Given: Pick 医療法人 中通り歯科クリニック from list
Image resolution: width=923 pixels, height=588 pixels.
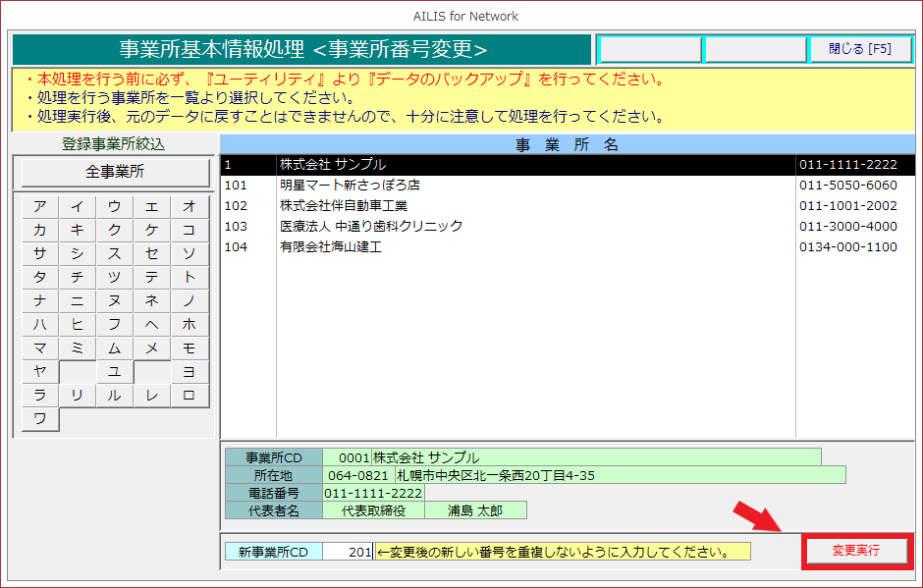Looking at the screenshot, I should click(370, 227).
